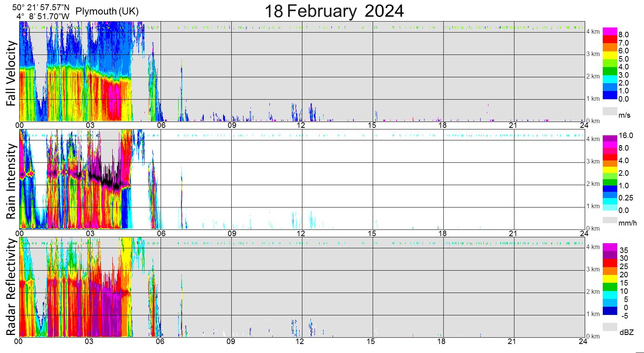Click hour "09" on Rain Intensity time axis
The height and width of the screenshot is (353, 644).
coord(231,233)
